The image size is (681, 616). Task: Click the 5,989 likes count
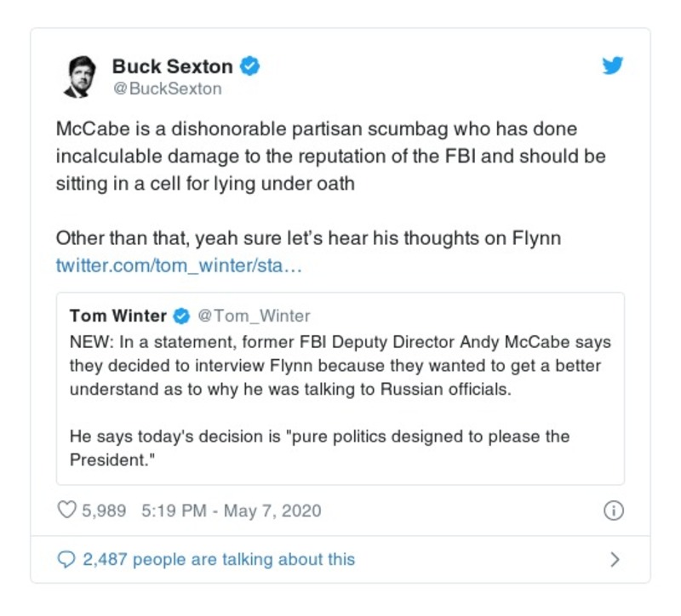click(103, 510)
